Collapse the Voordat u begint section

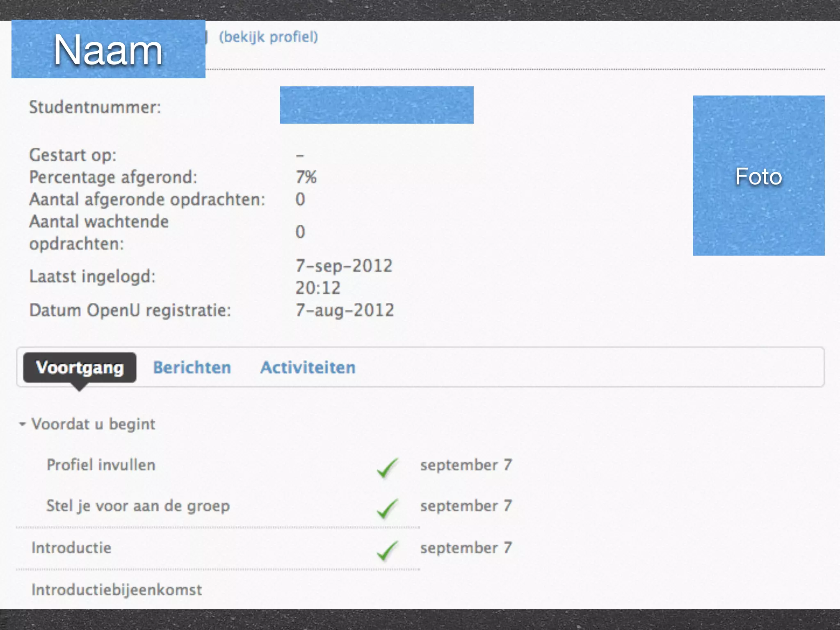click(22, 424)
